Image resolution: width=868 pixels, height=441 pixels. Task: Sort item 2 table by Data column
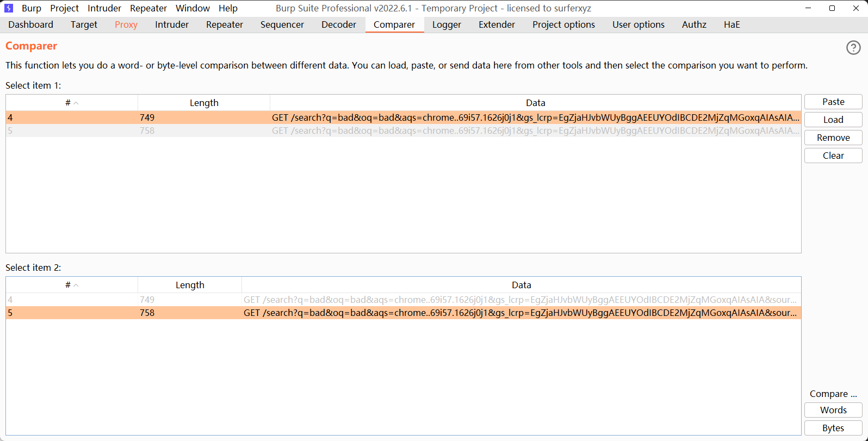point(521,285)
